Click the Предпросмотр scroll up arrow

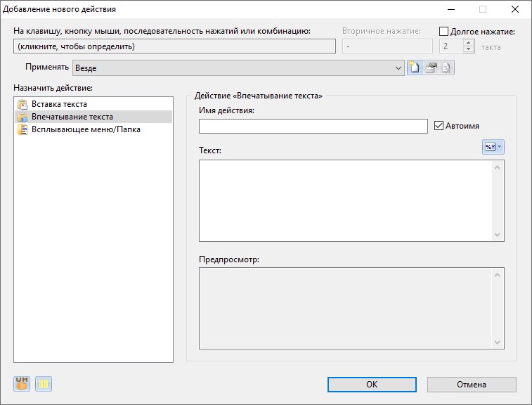click(x=498, y=275)
